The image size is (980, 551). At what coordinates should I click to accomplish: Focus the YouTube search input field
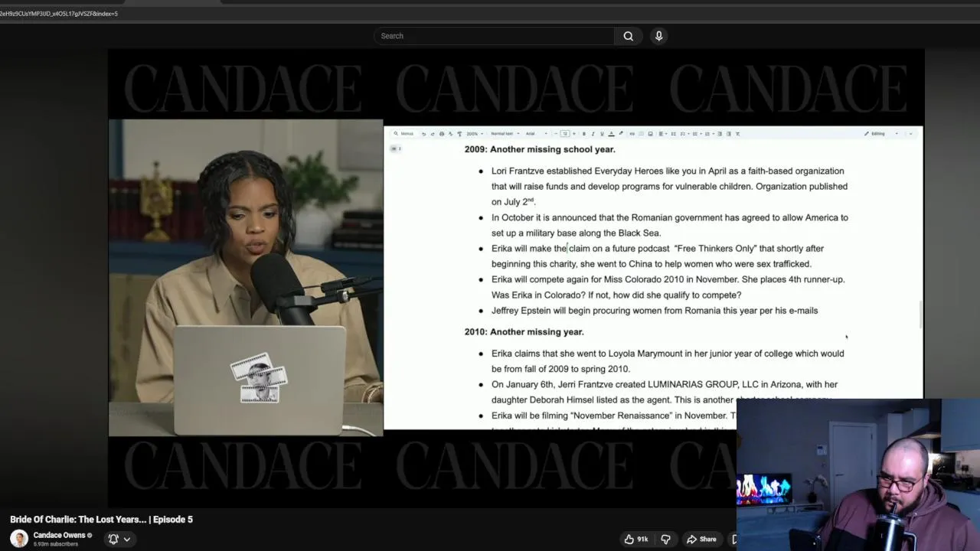[x=494, y=36]
